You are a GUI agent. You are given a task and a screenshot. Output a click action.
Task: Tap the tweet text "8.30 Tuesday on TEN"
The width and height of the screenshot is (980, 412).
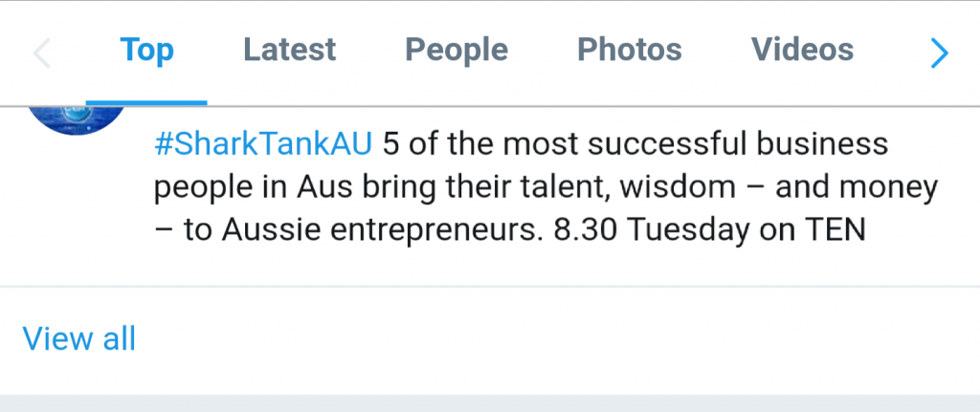[709, 231]
